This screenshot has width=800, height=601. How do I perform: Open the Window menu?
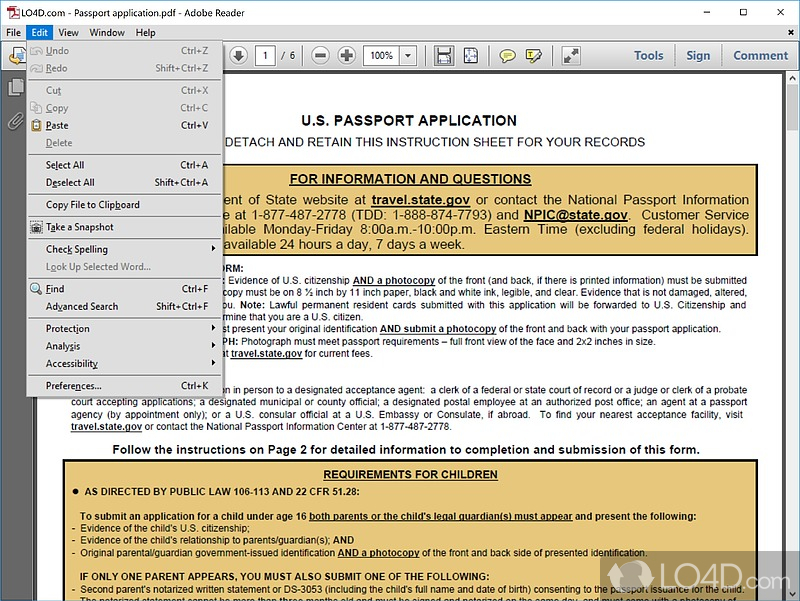point(107,32)
